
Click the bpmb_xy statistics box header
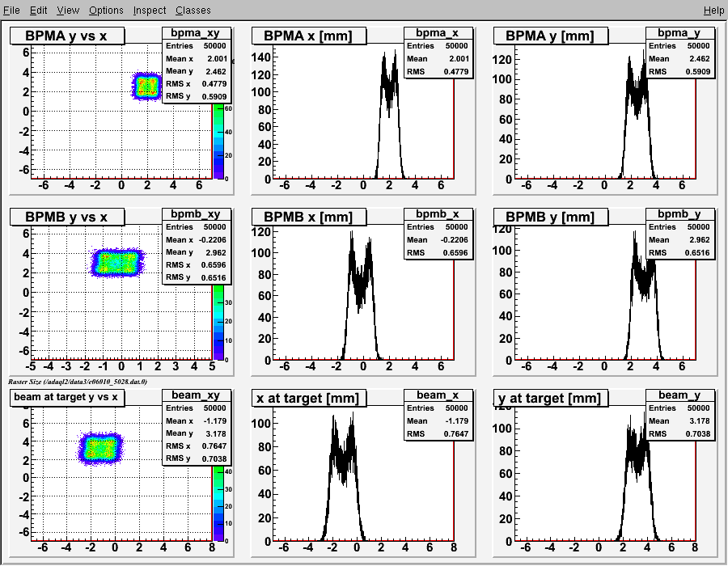[196, 214]
